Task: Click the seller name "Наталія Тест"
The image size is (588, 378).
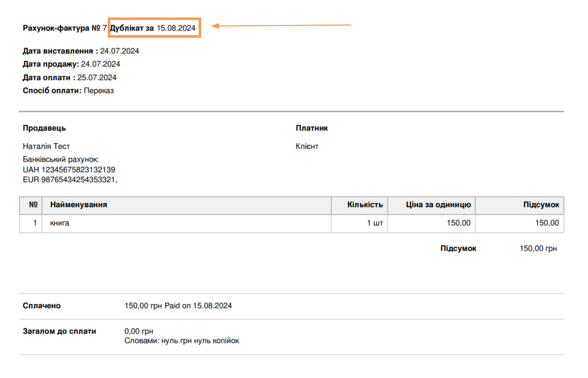Action: (x=46, y=146)
